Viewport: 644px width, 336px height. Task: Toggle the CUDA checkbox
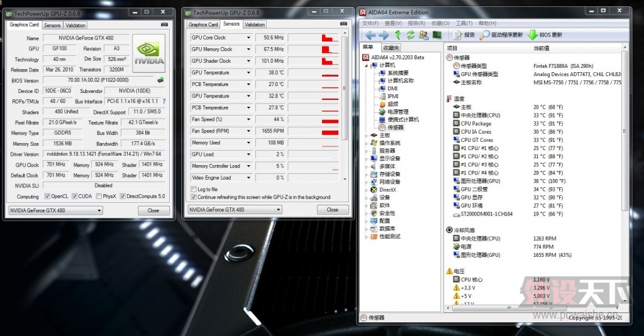tap(75, 196)
